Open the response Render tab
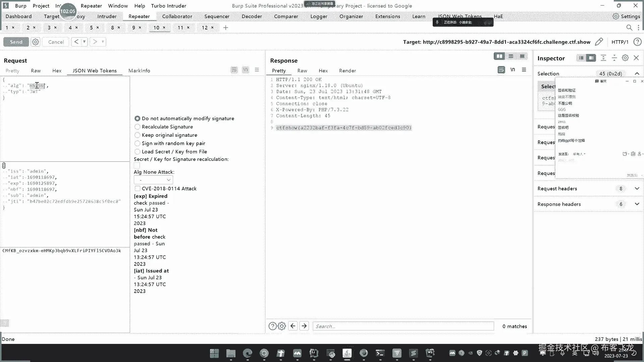Viewport: 644px width, 362px height. pyautogui.click(x=347, y=71)
